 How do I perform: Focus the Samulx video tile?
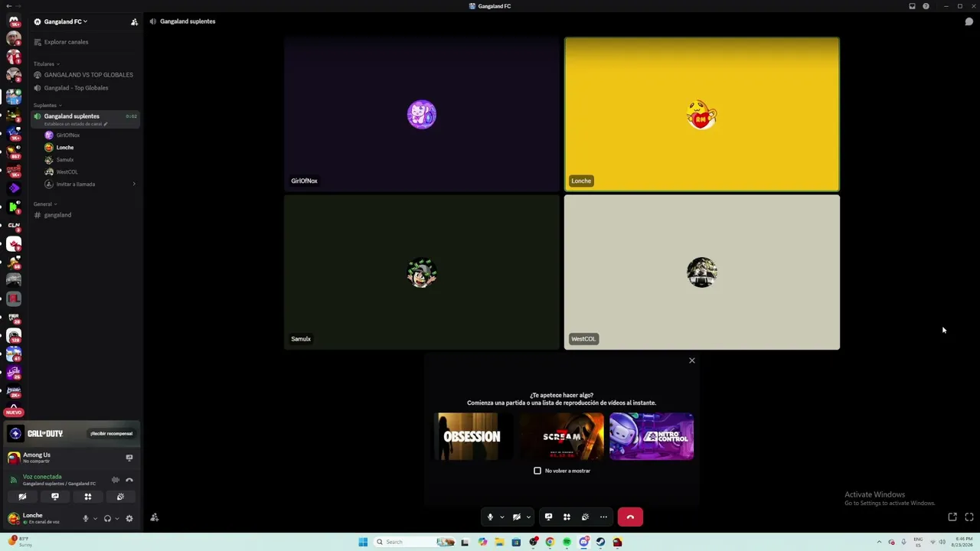(x=422, y=272)
